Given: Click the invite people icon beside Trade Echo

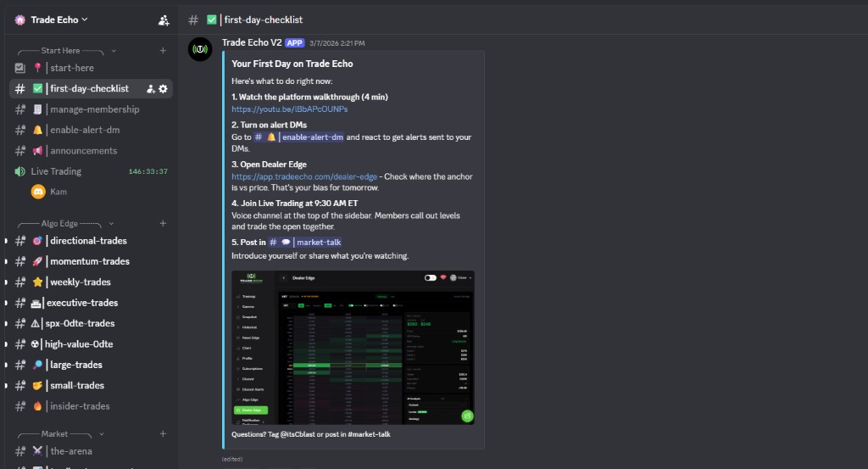Looking at the screenshot, I should tap(164, 20).
